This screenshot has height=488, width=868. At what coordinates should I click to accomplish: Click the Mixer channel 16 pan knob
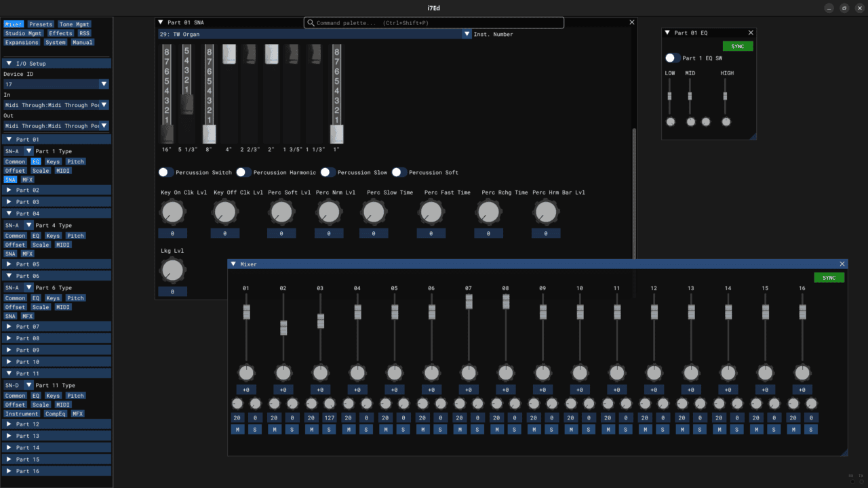tap(802, 373)
